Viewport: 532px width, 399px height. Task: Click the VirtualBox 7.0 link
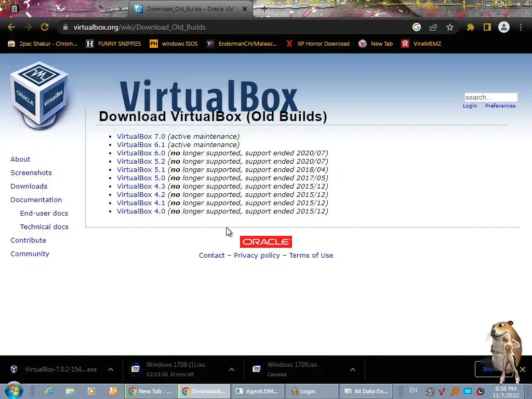click(141, 137)
